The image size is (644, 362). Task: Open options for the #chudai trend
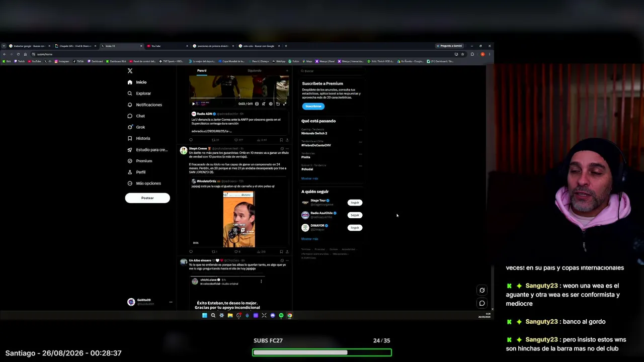point(360,166)
